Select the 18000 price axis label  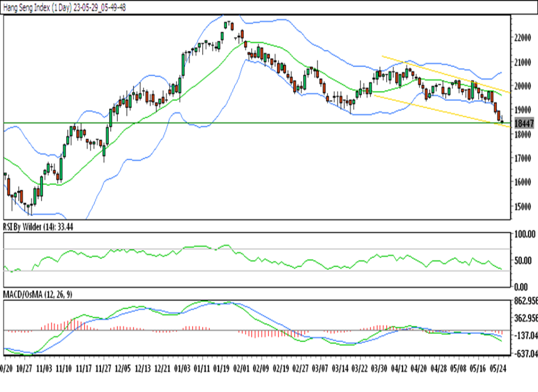(x=522, y=134)
